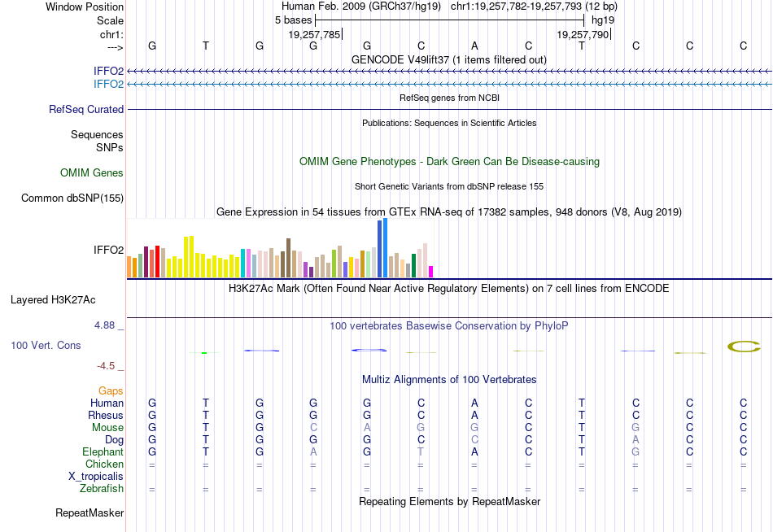Image resolution: width=773 pixels, height=532 pixels.
Task: Click the Human species label
Action: pos(107,403)
